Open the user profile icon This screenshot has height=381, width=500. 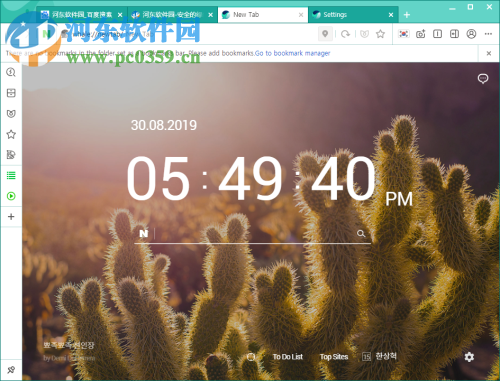point(471,34)
